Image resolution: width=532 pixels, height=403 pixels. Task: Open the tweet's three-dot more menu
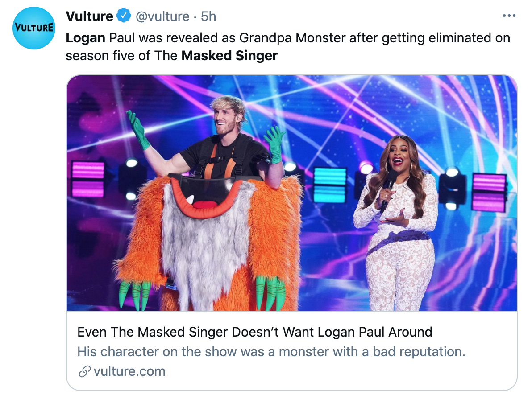coord(509,16)
